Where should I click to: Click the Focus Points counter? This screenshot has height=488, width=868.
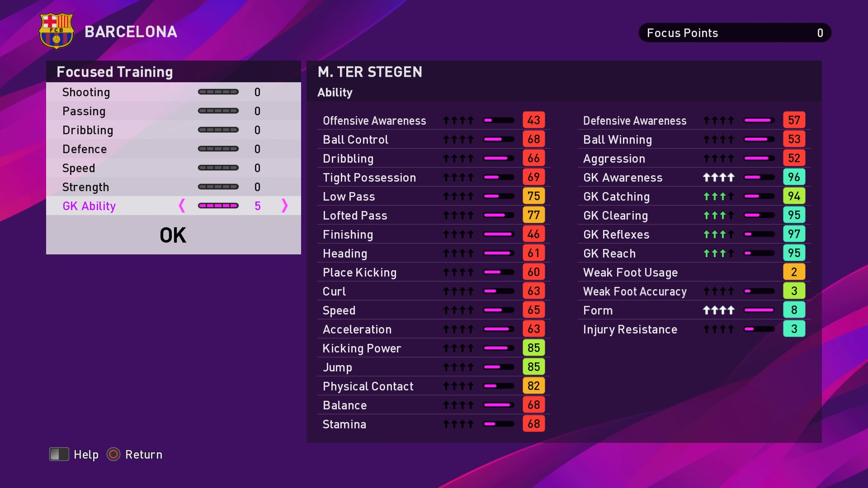click(x=735, y=33)
